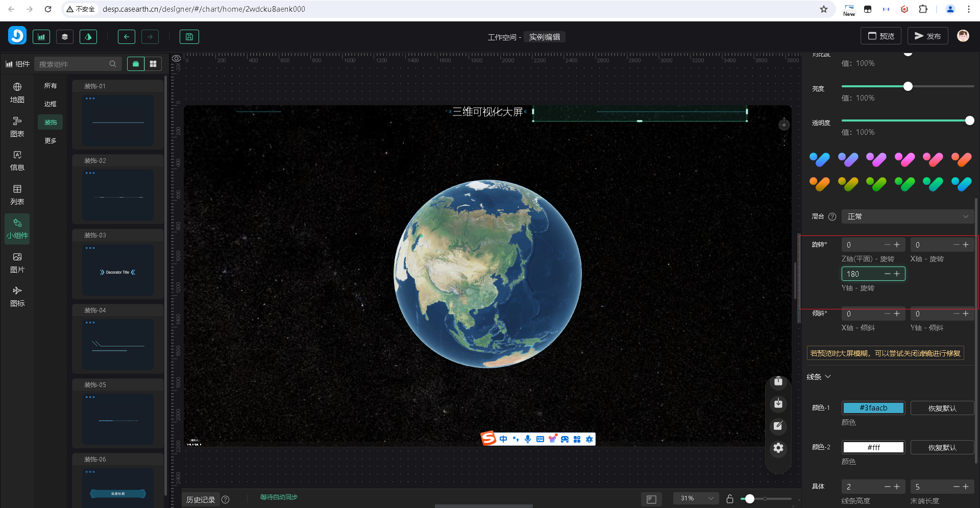Click the 预览 preview button
Image resolution: width=980 pixels, height=508 pixels.
881,36
